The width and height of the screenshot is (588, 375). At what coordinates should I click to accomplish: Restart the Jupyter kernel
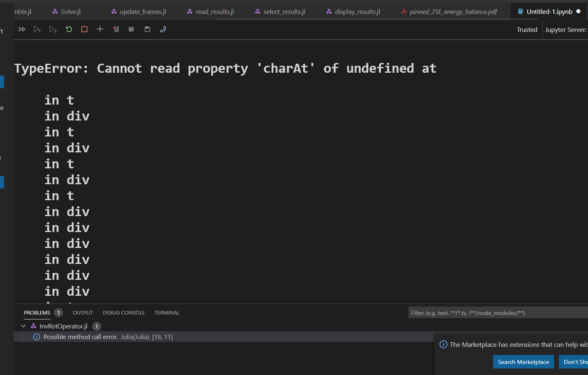tap(68, 29)
